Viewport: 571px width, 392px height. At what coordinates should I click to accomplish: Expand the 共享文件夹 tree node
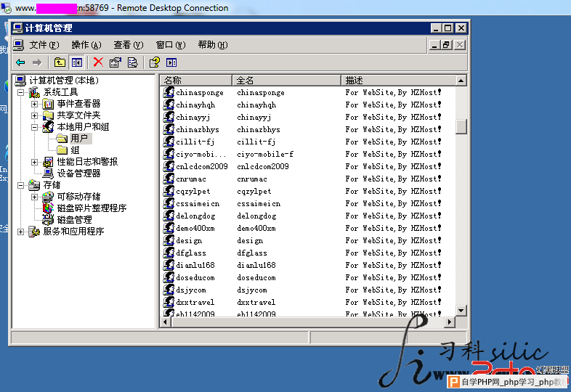34,115
